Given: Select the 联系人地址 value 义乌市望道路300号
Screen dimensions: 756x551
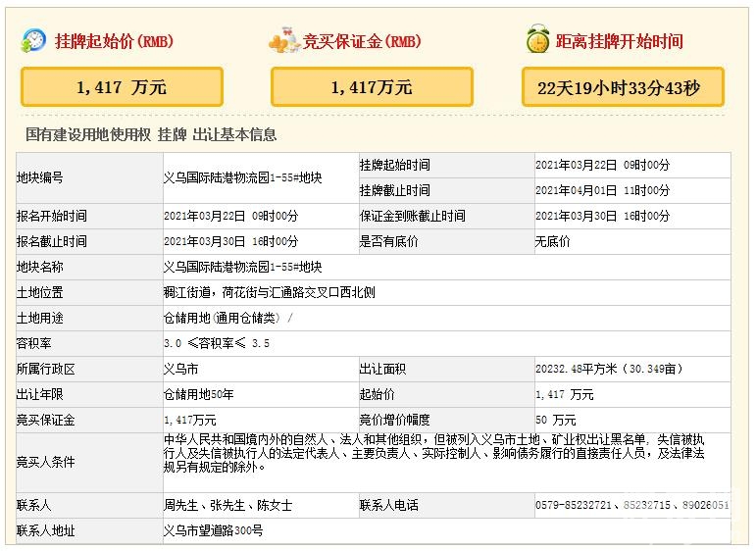Looking at the screenshot, I should click(x=213, y=530).
